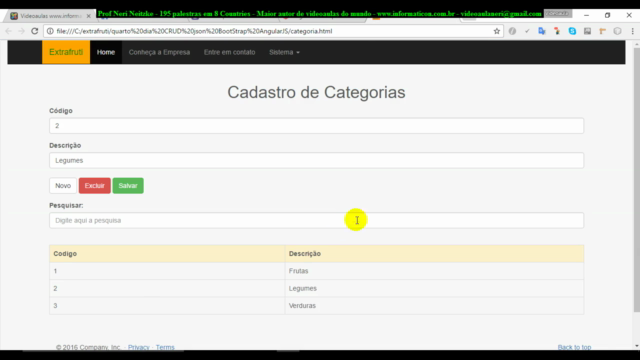The height and width of the screenshot is (360, 640).
Task: Click table cell code 3
Action: point(167,306)
